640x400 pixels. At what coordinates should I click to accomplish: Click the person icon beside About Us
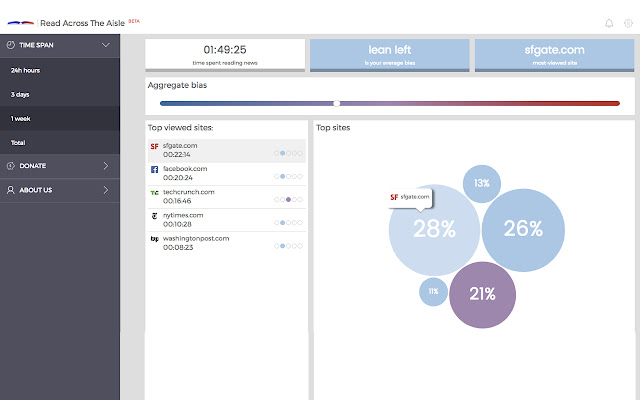(x=11, y=189)
